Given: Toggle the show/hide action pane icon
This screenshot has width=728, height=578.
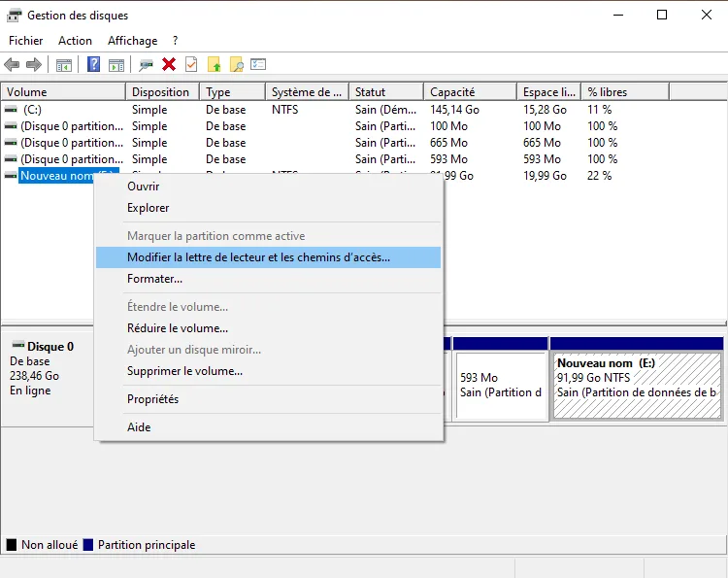Looking at the screenshot, I should 116,65.
